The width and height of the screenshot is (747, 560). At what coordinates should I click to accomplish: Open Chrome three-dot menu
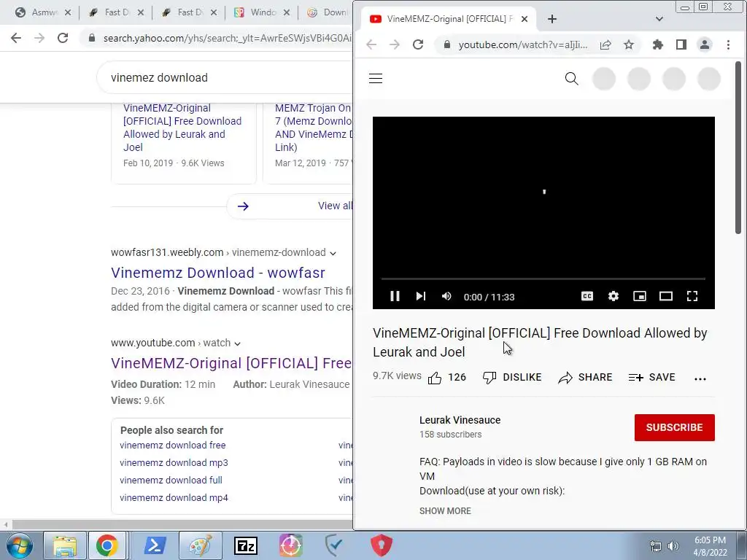(728, 44)
